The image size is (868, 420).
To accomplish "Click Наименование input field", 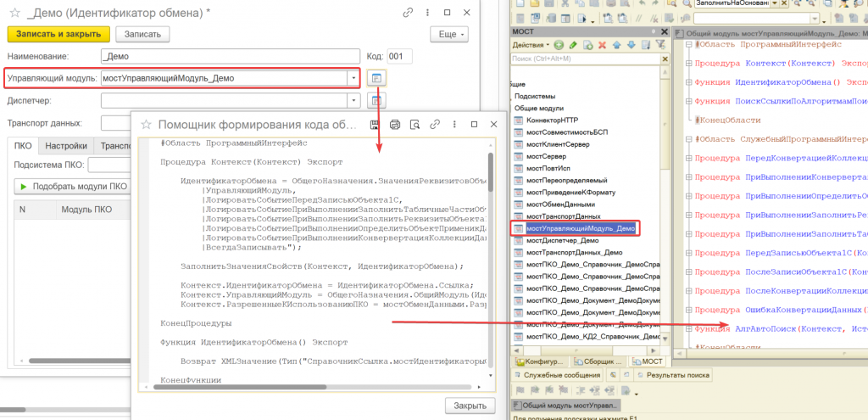I will pos(231,56).
